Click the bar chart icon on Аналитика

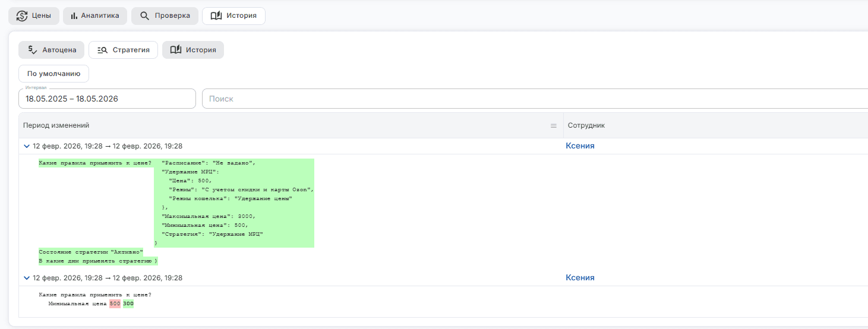click(x=74, y=16)
